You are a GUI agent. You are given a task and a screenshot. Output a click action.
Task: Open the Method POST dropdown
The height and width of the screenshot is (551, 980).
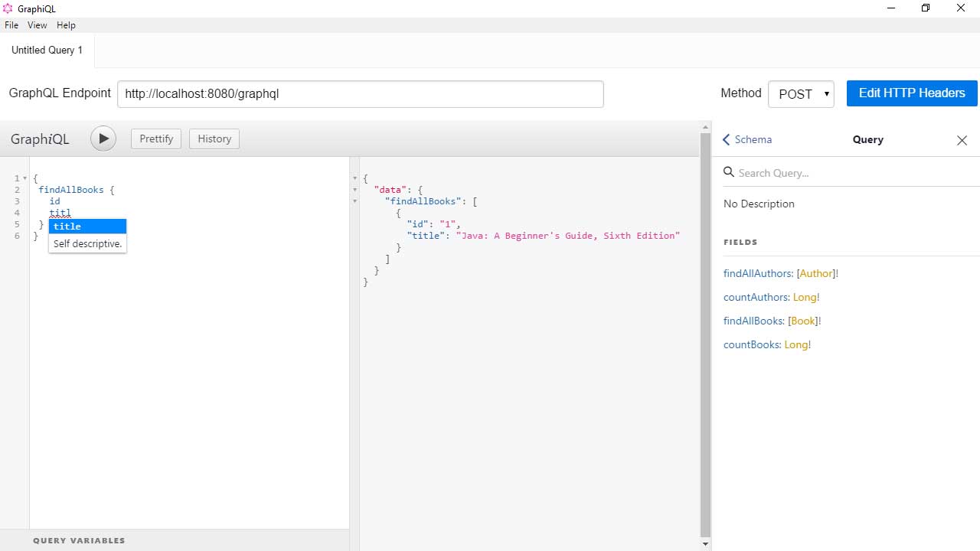pyautogui.click(x=801, y=94)
